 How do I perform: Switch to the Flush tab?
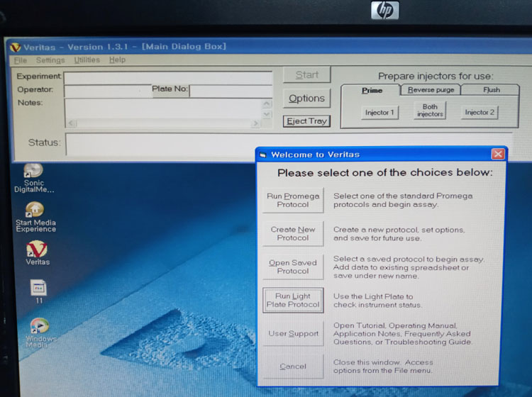[491, 90]
